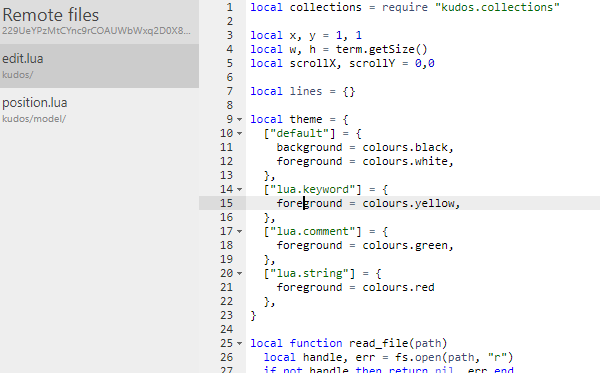
Task: Collapse the fold arrow on line 25
Action: (x=240, y=344)
